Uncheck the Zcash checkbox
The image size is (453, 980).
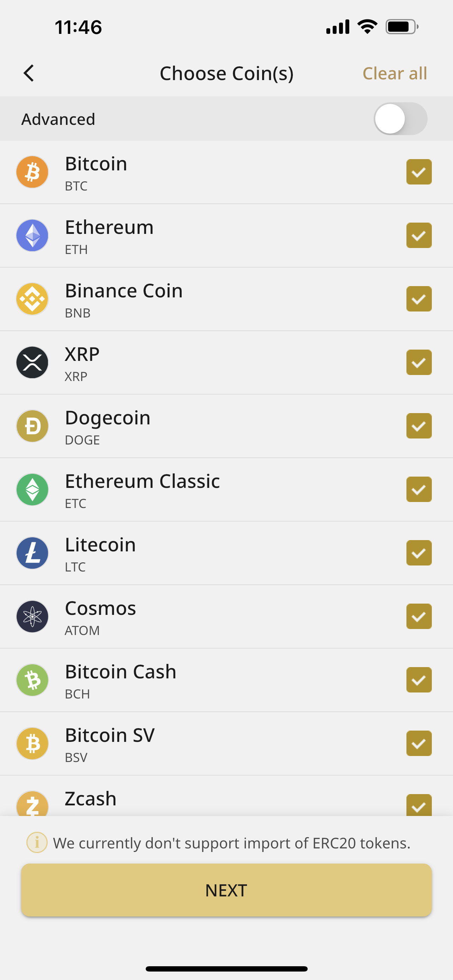419,805
